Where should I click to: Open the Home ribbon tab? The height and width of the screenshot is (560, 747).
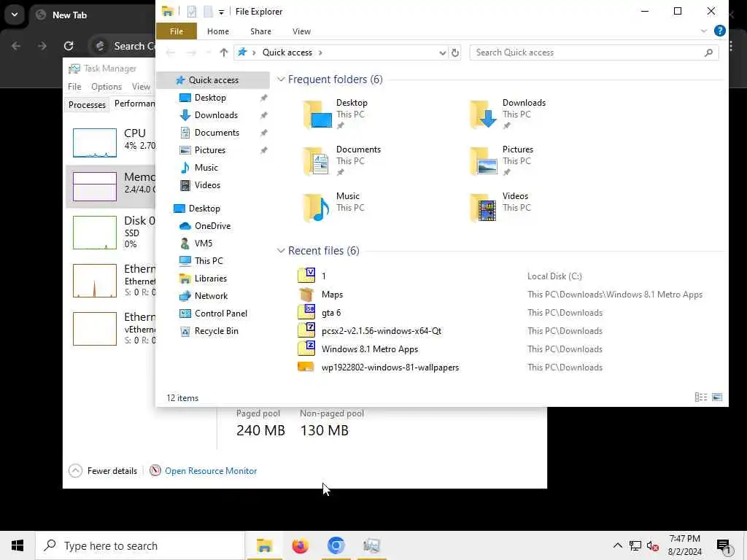(x=218, y=31)
